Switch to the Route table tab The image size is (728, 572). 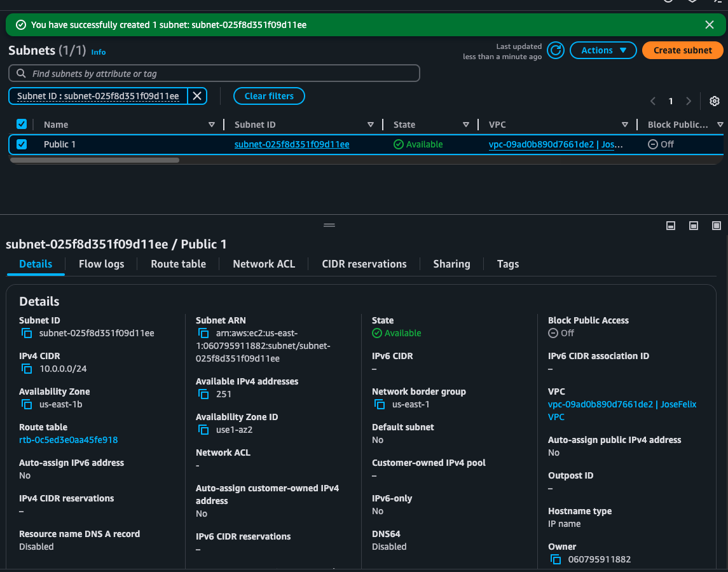point(178,264)
